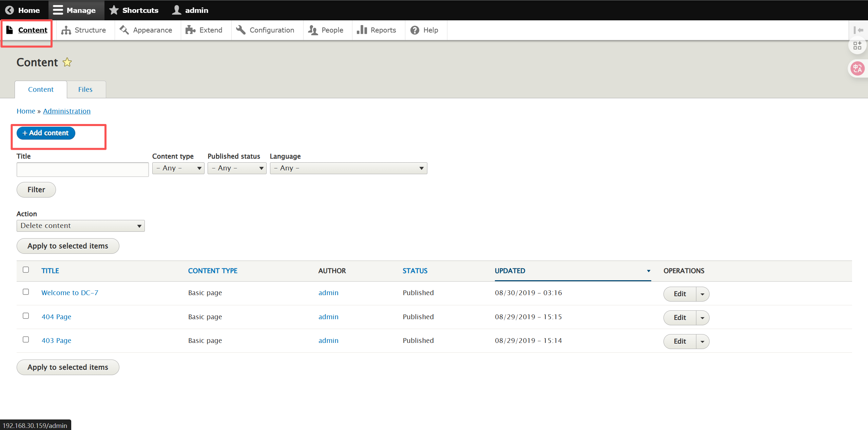The width and height of the screenshot is (868, 430).
Task: Switch to the Files tab
Action: point(85,89)
